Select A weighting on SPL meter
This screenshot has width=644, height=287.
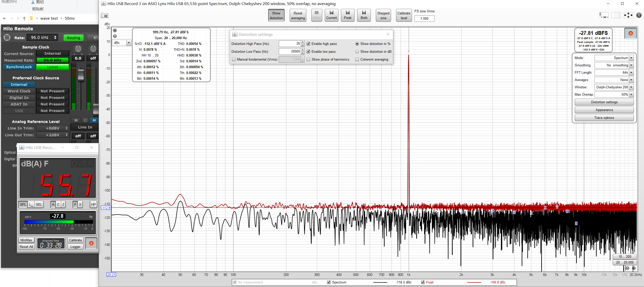click(x=53, y=204)
